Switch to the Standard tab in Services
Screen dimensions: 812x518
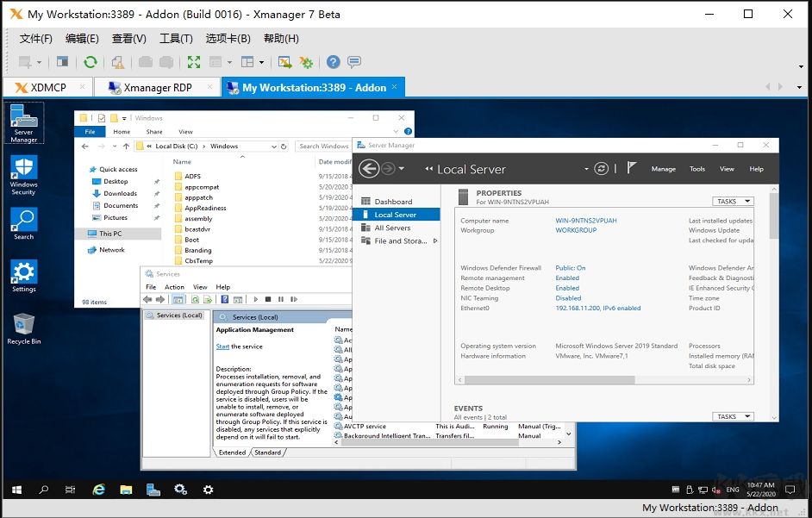pyautogui.click(x=267, y=452)
